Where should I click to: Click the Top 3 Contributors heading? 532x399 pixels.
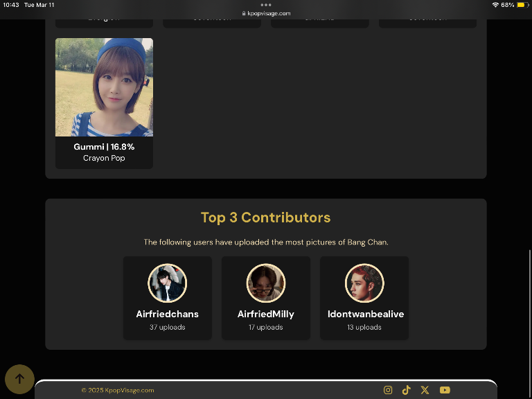click(x=266, y=218)
